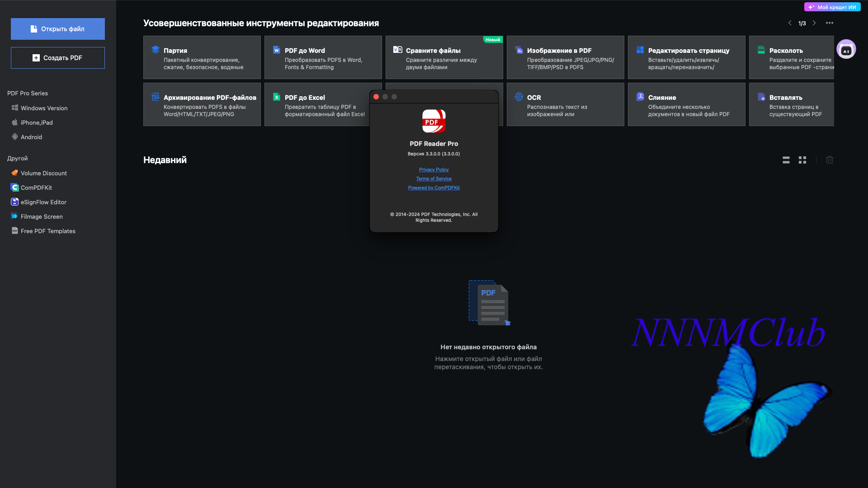Open ComPDFKit from the sidebar
The width and height of the screenshot is (868, 488).
[x=36, y=188]
